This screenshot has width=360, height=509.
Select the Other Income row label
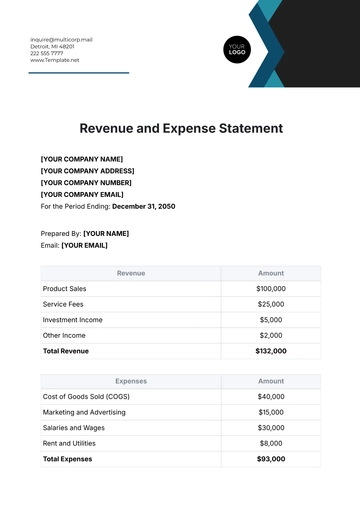coord(64,335)
